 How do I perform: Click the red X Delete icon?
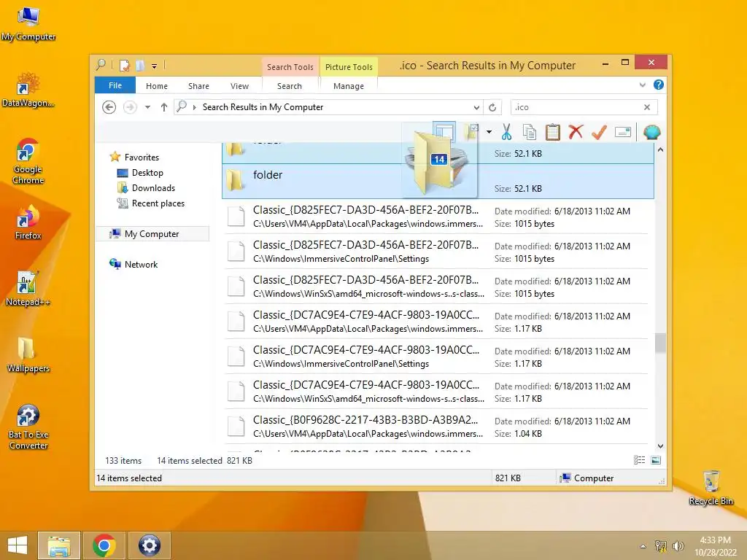click(576, 131)
